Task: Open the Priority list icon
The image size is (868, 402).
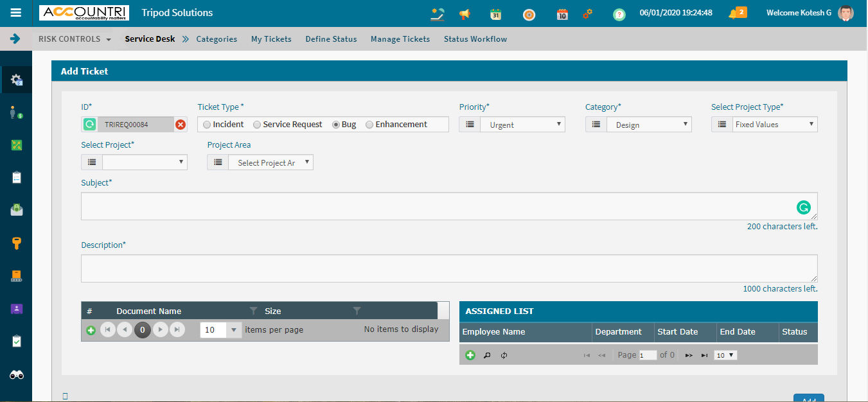Action: [470, 125]
